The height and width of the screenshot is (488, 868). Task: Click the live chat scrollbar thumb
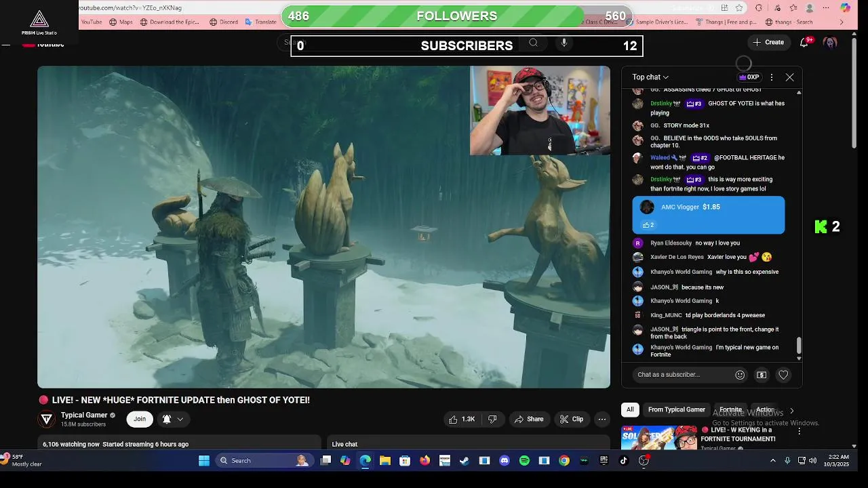(799, 345)
